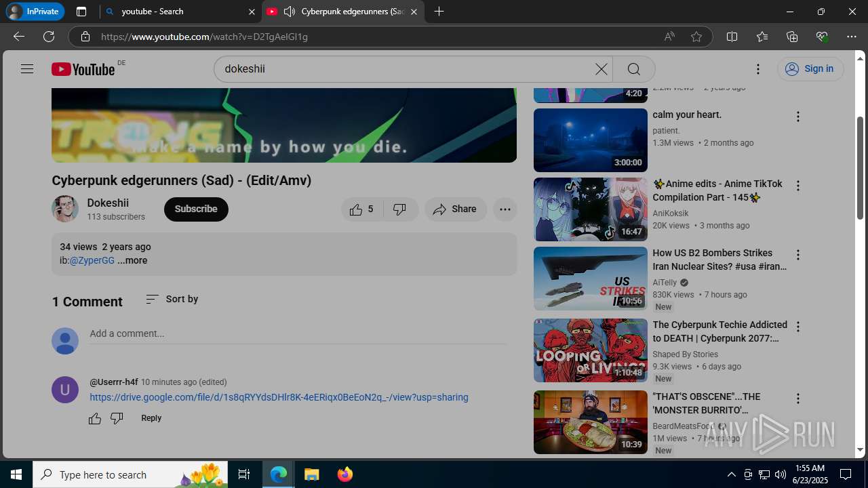
Task: Open a new browser tab
Action: pos(439,12)
